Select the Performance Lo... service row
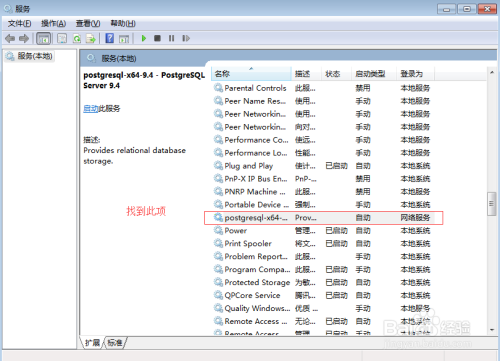Screen dimensions: 500x361 tap(323, 153)
